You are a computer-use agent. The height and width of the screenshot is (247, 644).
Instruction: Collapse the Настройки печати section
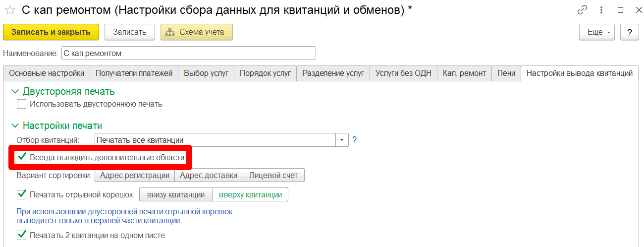(15, 126)
